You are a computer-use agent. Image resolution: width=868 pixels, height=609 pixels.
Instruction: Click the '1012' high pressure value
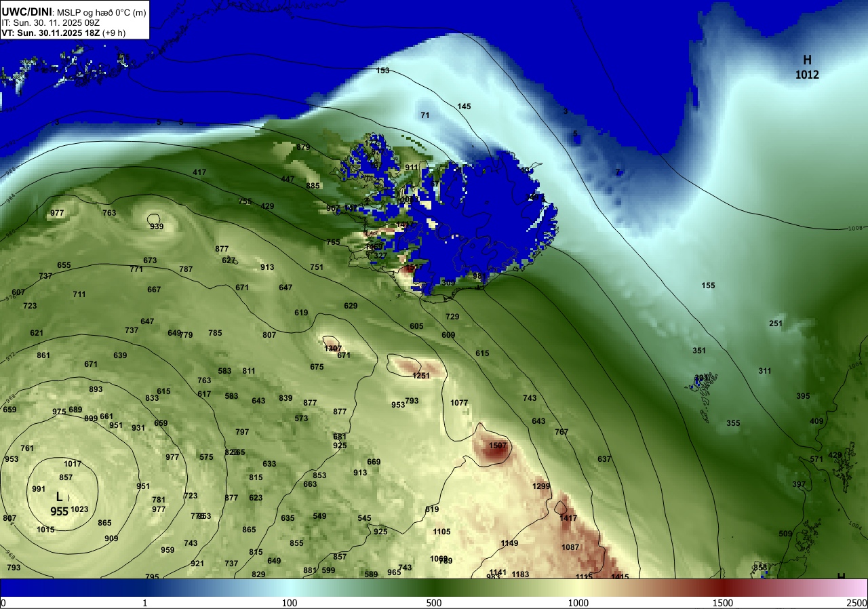coord(807,75)
